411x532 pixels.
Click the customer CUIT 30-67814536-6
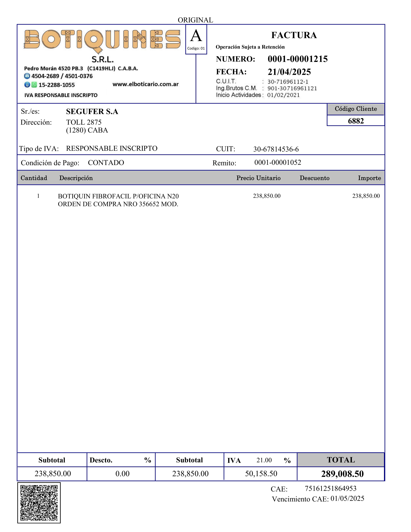(276, 149)
